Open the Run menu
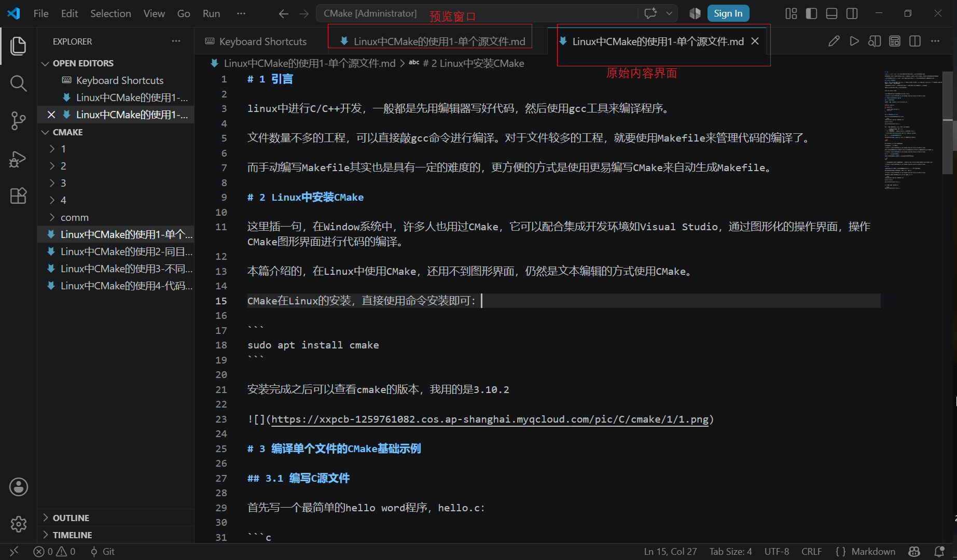Viewport: 957px width, 560px height. (211, 13)
